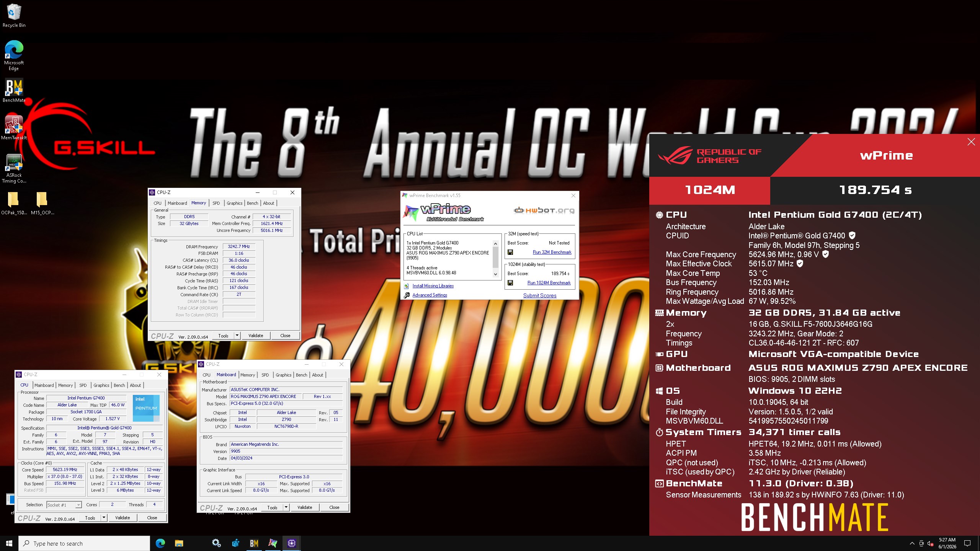980x551 pixels.
Task: Click the Intel Pentium logo in CPU-Z
Action: (146, 408)
